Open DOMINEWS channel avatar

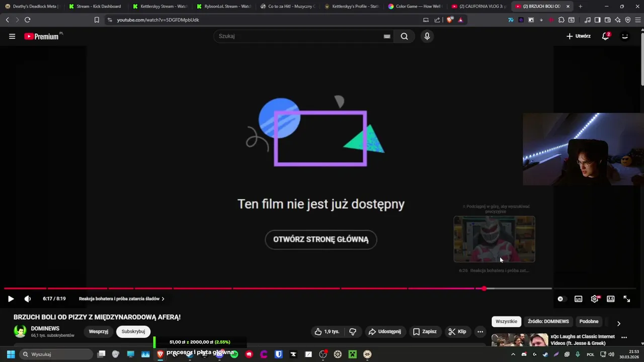20,331
